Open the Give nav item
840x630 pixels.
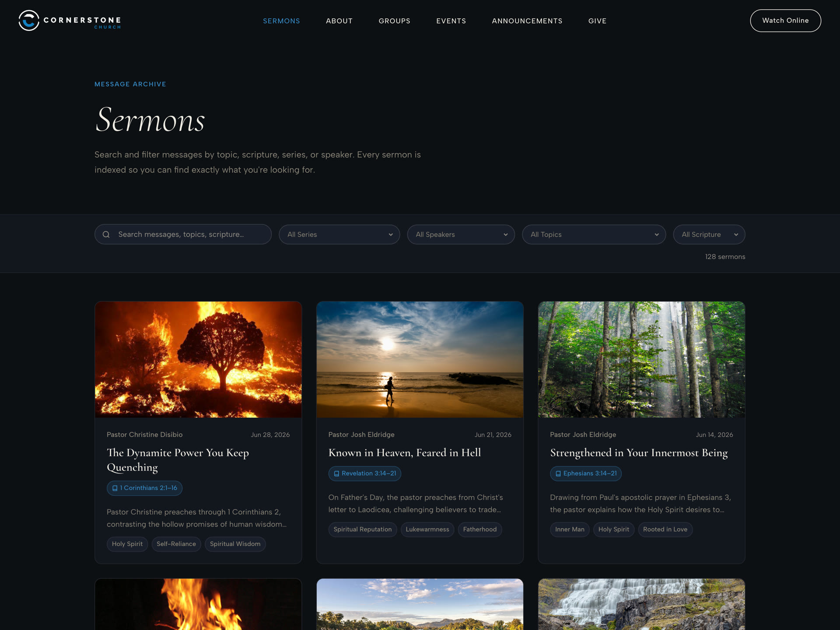(x=597, y=21)
